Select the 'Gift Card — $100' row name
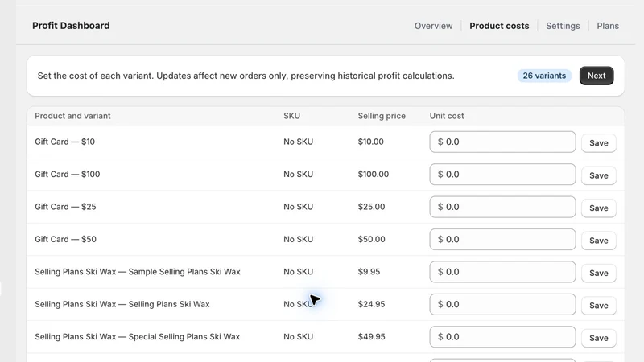 [x=68, y=174]
